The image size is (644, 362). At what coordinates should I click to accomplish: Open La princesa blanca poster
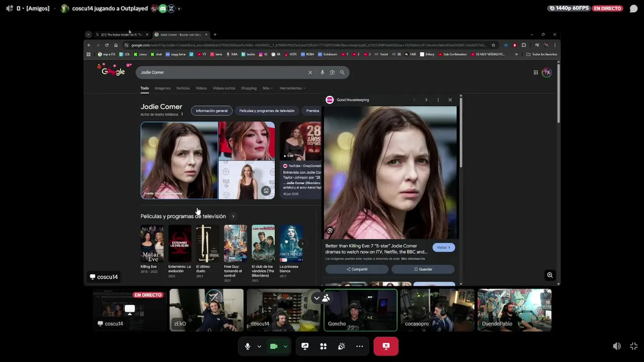[x=291, y=243]
